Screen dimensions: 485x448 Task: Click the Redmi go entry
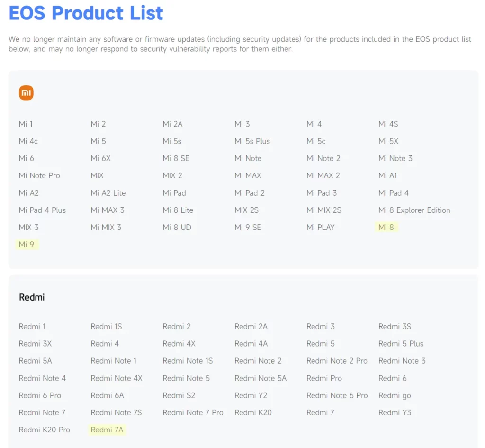[x=395, y=395]
